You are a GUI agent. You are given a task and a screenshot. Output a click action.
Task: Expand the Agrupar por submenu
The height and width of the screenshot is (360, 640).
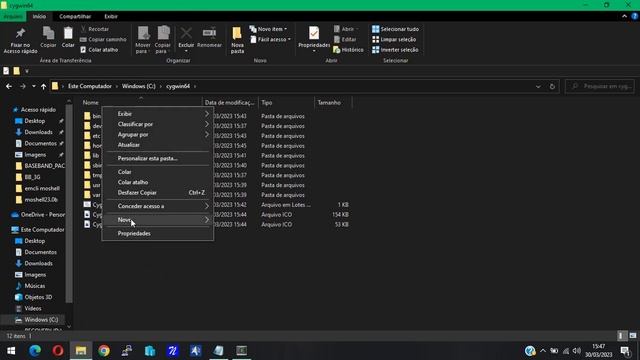coord(158,134)
